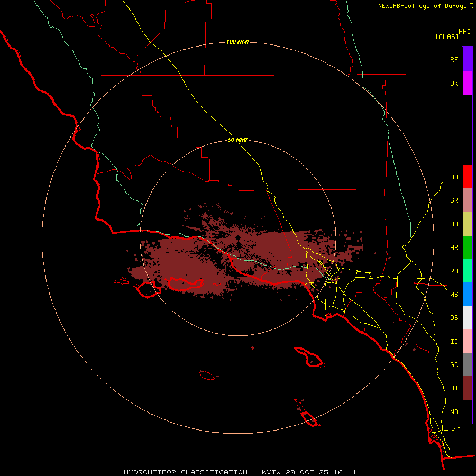The height and width of the screenshot is (476, 476).
Task: Click the UK legend label
Action: (454, 83)
